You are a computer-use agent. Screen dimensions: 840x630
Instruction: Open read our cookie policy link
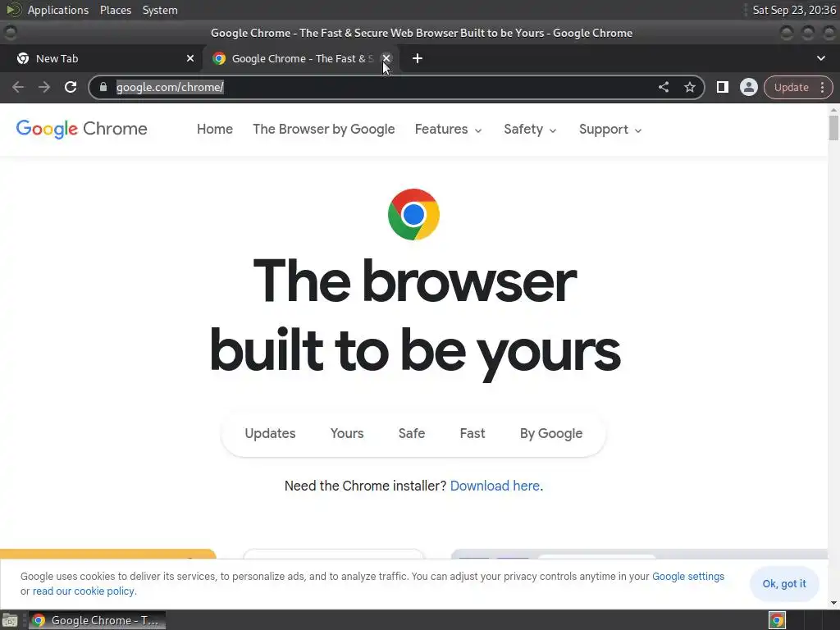point(83,591)
